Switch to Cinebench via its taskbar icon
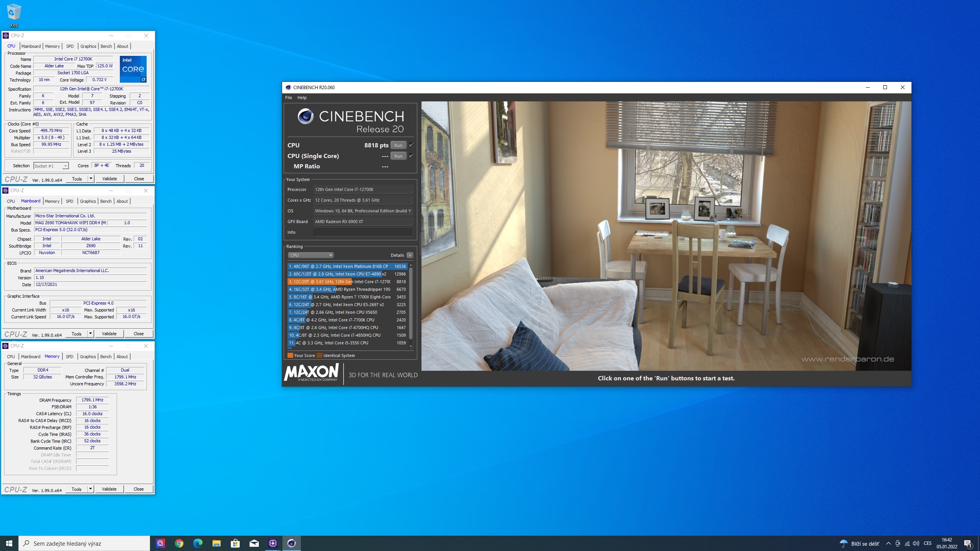980x551 pixels. coord(292,543)
